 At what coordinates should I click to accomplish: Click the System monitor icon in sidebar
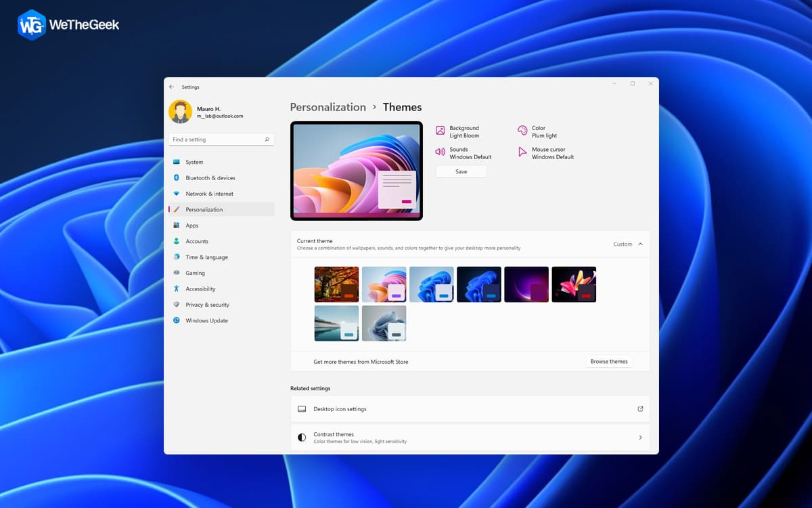pyautogui.click(x=177, y=162)
